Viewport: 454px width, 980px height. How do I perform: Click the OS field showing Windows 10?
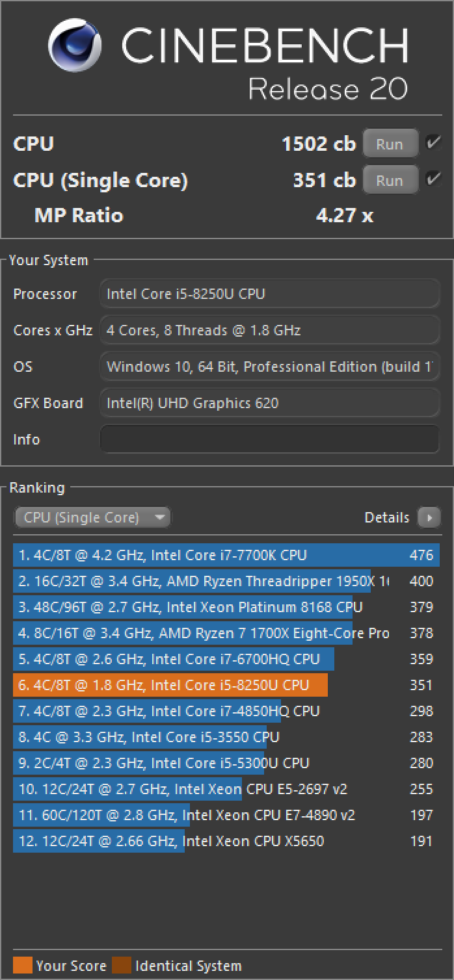[x=269, y=367]
